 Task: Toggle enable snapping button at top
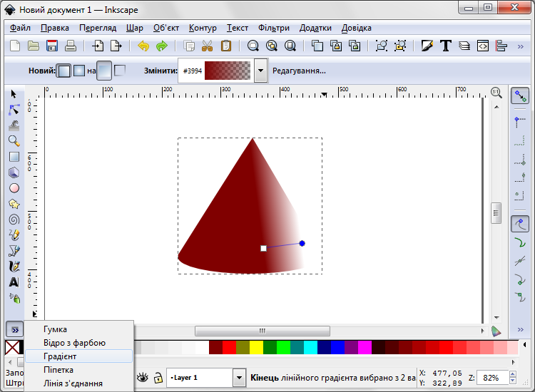tap(520, 96)
